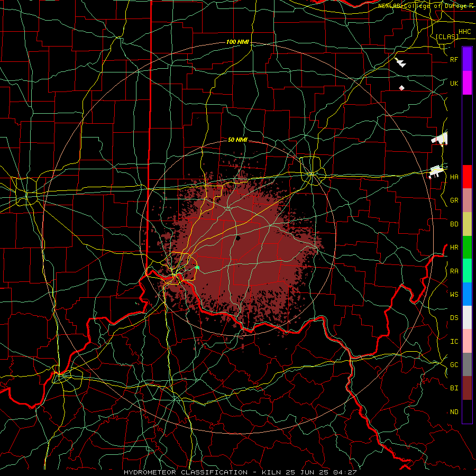This screenshot has height=476, width=476.
Task: Click the WS blue legend swatch
Action: click(x=467, y=294)
